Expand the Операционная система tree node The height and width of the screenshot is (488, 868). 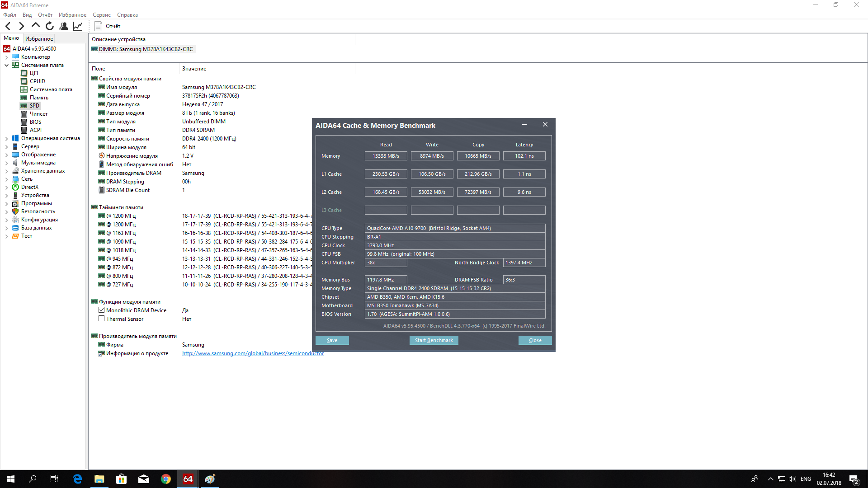point(7,138)
